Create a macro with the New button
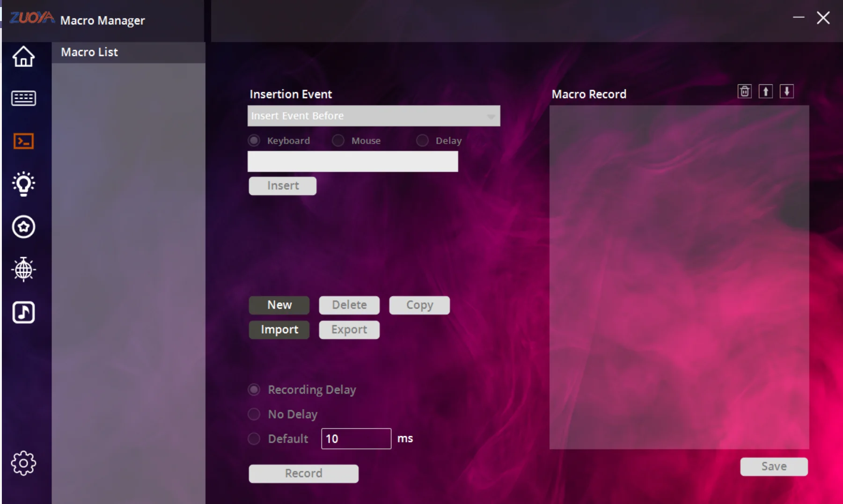Screen dimensions: 843x504 pos(279,305)
